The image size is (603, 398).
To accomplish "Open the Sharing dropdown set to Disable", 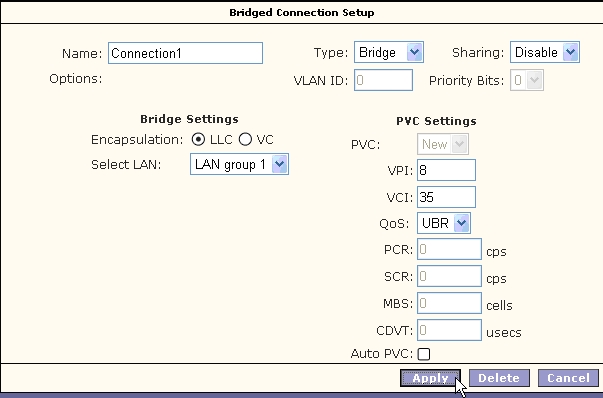I will [x=545, y=52].
